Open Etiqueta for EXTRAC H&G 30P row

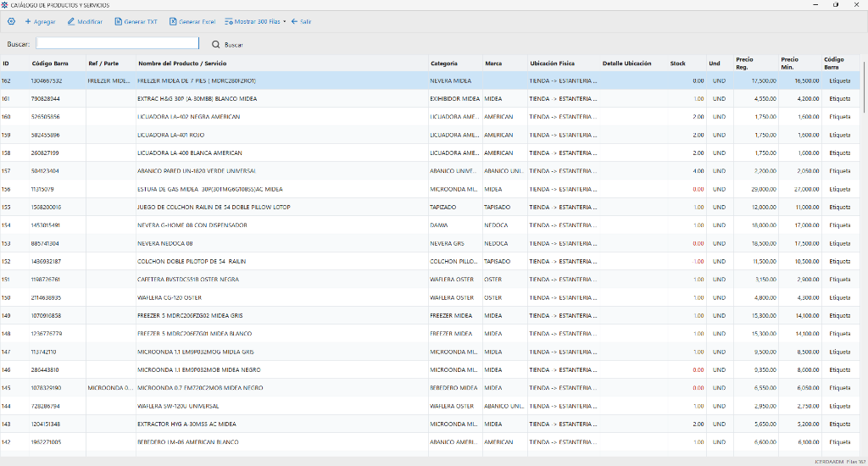pos(840,98)
